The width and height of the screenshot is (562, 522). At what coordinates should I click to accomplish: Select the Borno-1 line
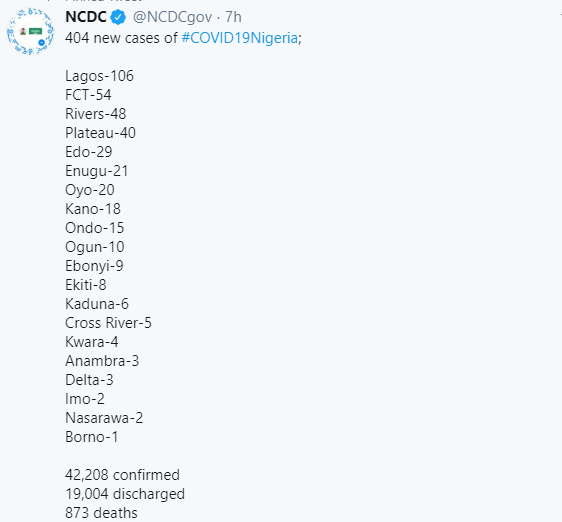[x=92, y=437]
